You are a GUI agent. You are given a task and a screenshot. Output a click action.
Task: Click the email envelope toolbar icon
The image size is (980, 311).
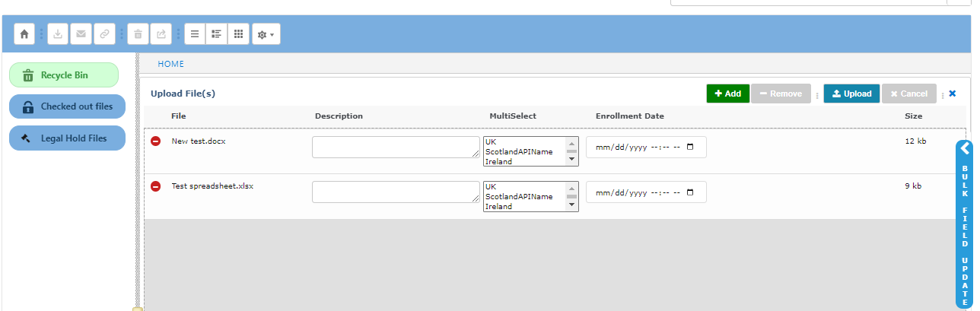pos(81,34)
